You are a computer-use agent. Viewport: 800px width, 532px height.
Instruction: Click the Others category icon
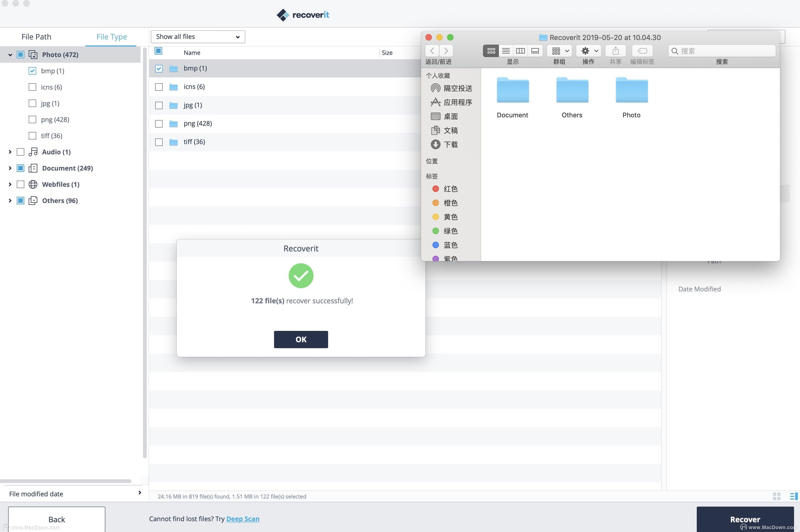coord(33,201)
